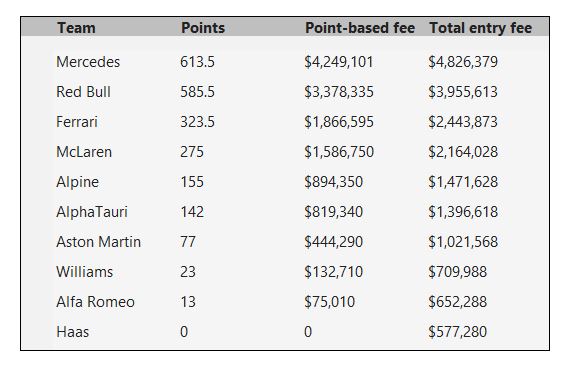Select the Haas team cell
Screen dimensions: 567x375
[x=73, y=332]
